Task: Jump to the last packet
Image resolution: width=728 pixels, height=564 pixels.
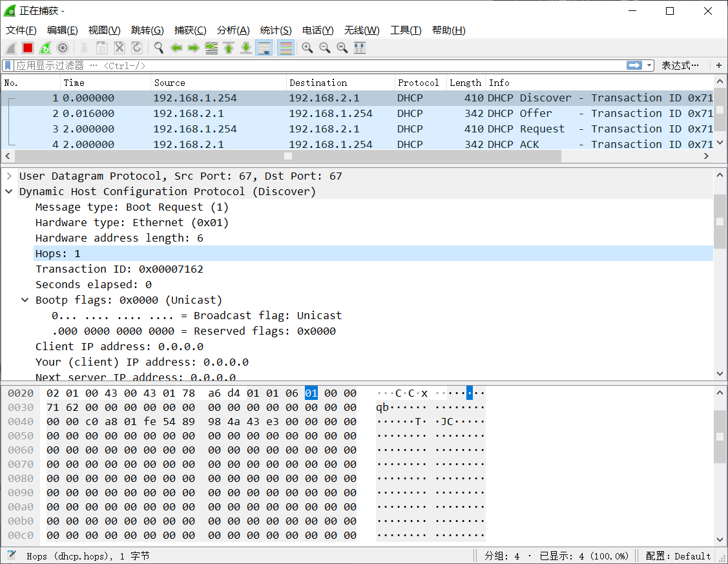Action: coord(246,48)
